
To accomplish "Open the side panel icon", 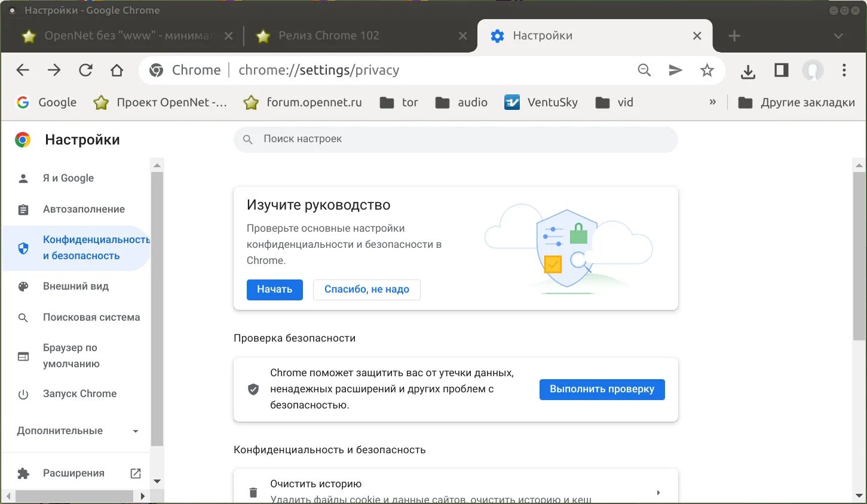I will click(x=780, y=70).
